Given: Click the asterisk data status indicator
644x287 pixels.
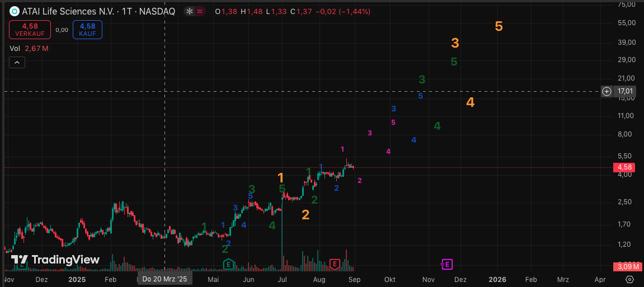Looking at the screenshot, I should pyautogui.click(x=190, y=11).
